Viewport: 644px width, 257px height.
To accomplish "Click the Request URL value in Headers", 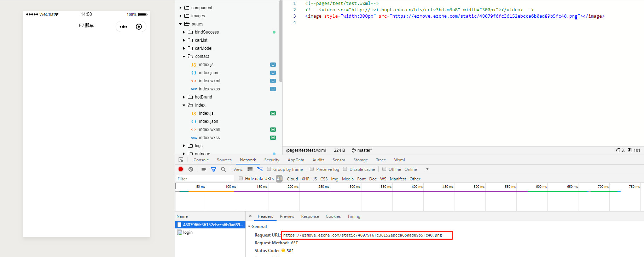I will click(x=362, y=235).
